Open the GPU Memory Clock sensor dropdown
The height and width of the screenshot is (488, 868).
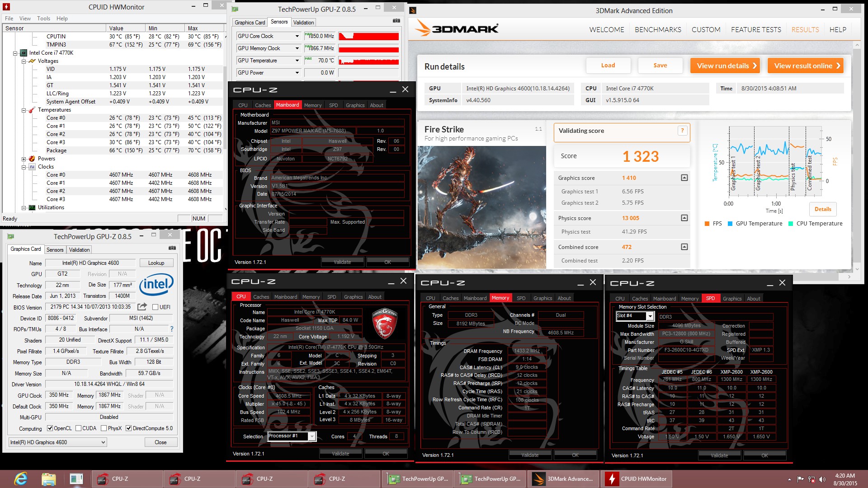pos(297,48)
